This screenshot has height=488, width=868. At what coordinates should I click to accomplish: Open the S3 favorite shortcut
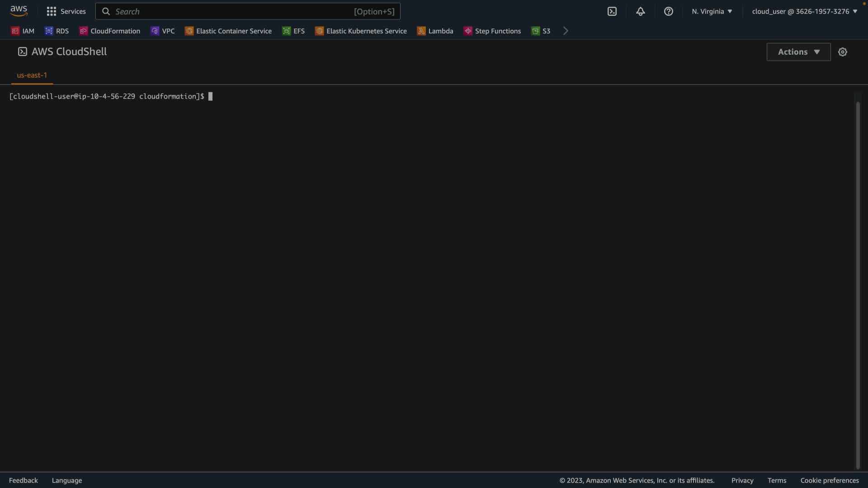click(541, 31)
